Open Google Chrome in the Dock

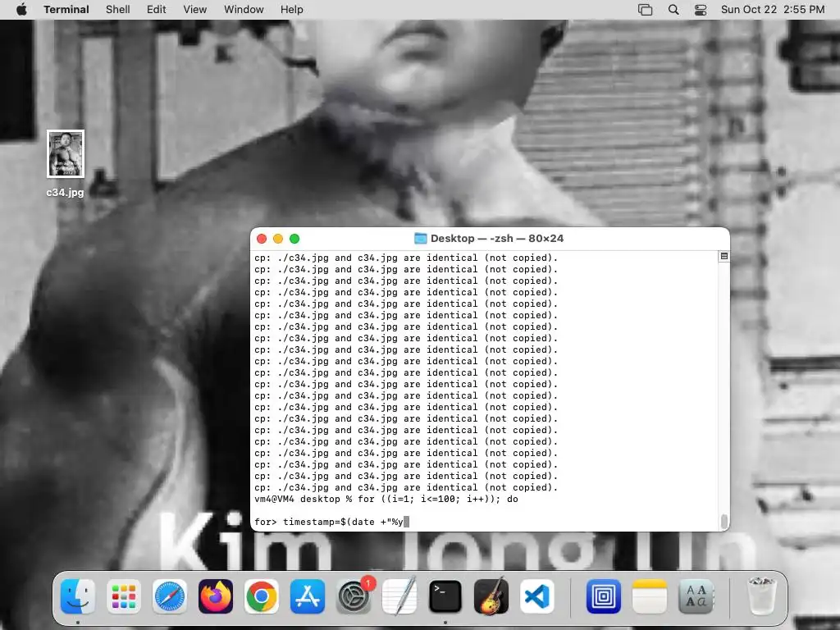262,596
